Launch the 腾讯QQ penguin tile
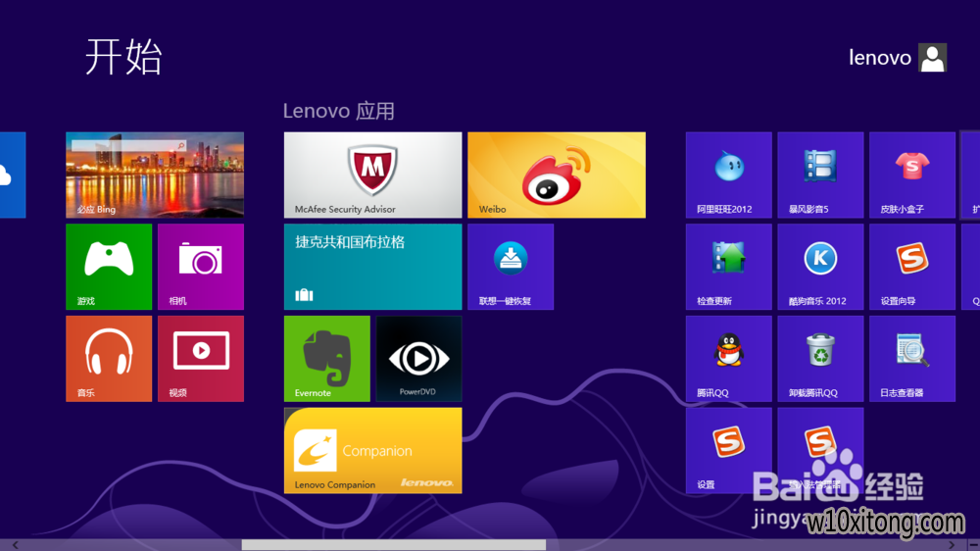The width and height of the screenshot is (980, 551). click(729, 359)
